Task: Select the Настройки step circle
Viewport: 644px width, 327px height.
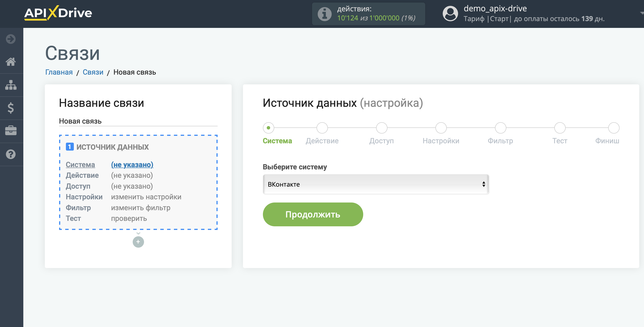Action: (441, 128)
